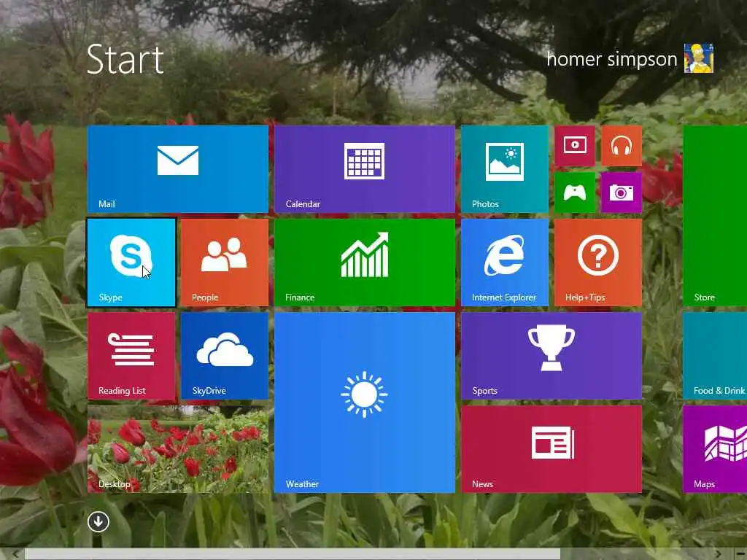The width and height of the screenshot is (747, 560).
Task: Open the People tile
Action: click(x=225, y=262)
